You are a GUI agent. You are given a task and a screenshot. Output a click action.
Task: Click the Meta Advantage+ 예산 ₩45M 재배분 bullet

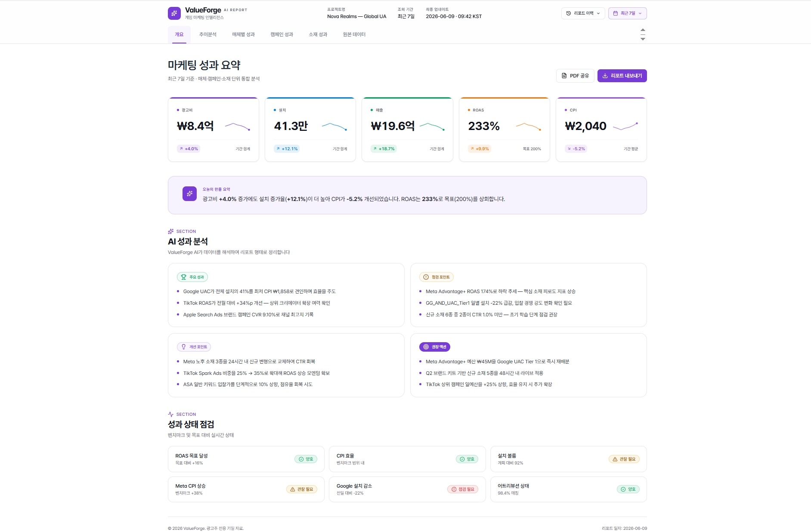click(x=498, y=362)
